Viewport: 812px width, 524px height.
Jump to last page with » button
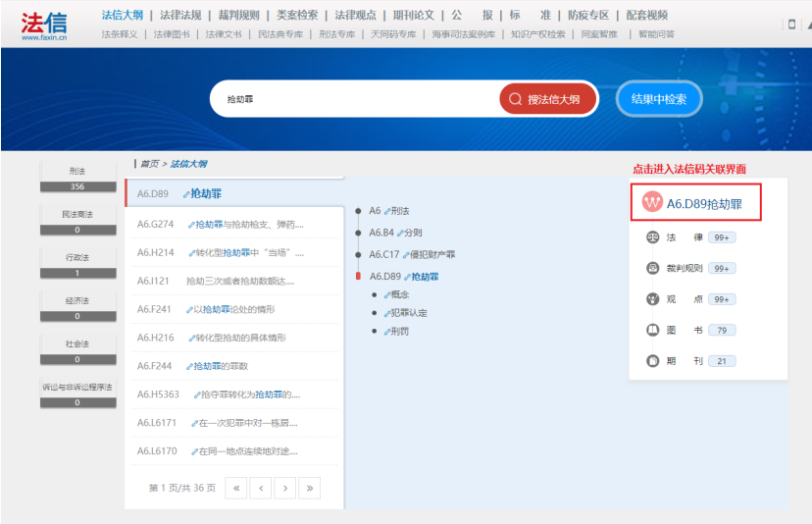(x=309, y=488)
